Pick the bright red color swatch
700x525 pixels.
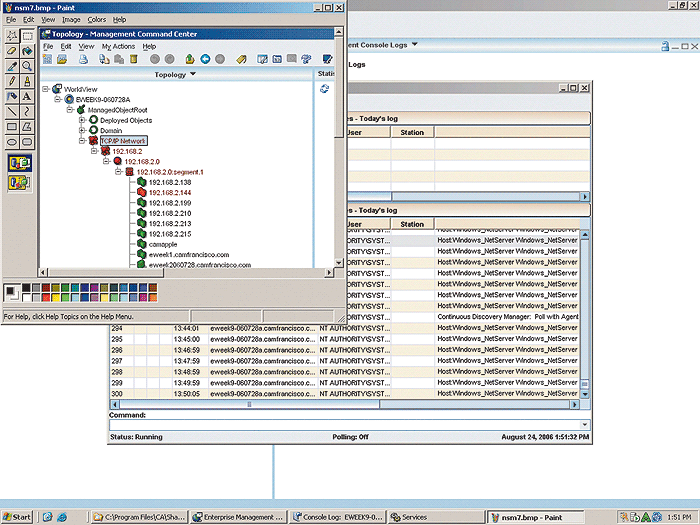point(46,297)
